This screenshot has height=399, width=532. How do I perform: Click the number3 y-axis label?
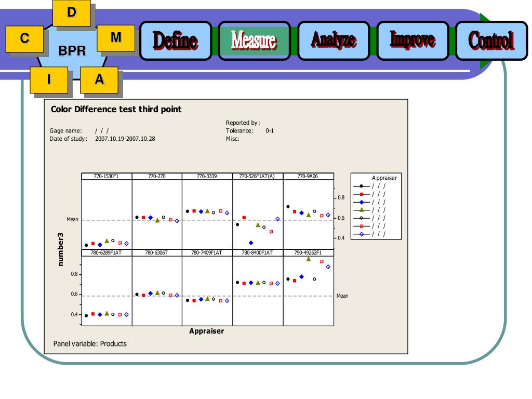pyautogui.click(x=60, y=249)
